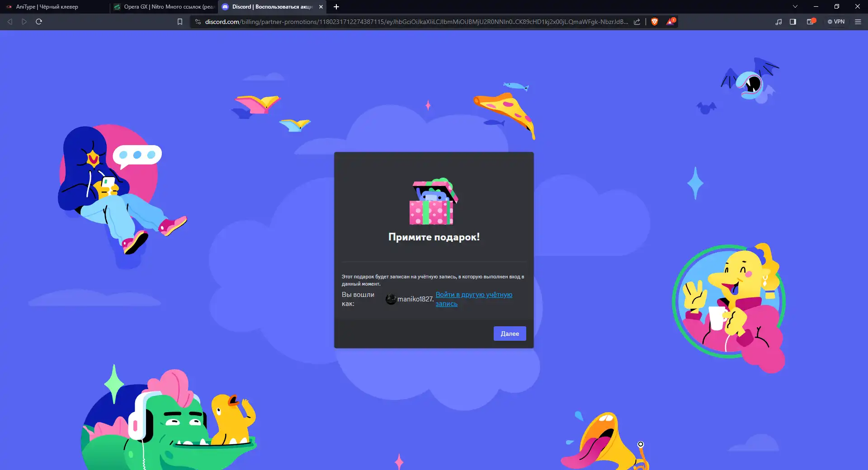Image resolution: width=868 pixels, height=470 pixels.
Task: Click the discord.com address bar URL
Action: 416,22
